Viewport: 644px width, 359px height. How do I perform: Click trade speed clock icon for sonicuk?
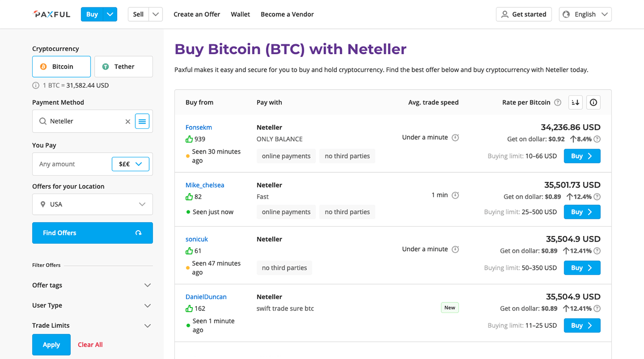point(455,249)
